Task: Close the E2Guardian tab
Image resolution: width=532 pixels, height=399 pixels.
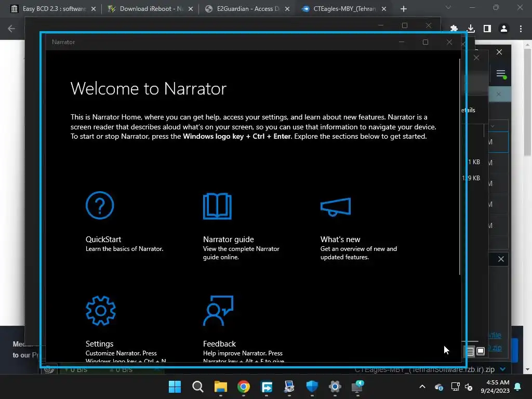Action: tap(287, 9)
